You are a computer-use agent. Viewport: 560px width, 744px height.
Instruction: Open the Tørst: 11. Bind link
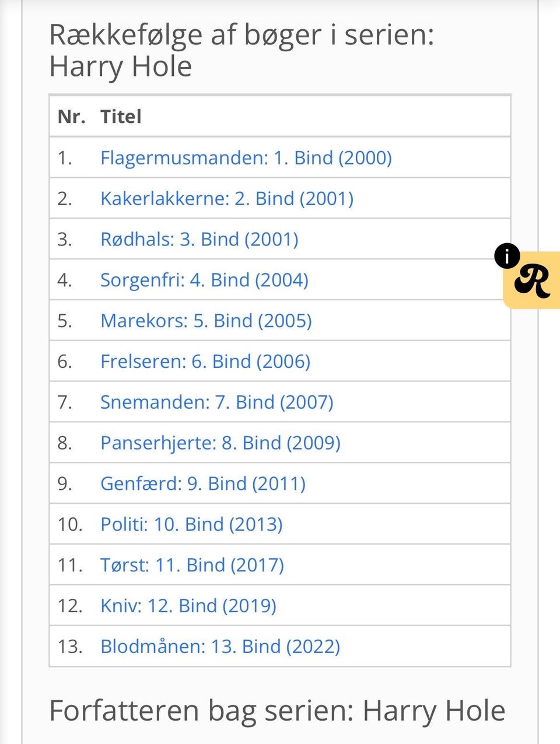pyautogui.click(x=192, y=566)
